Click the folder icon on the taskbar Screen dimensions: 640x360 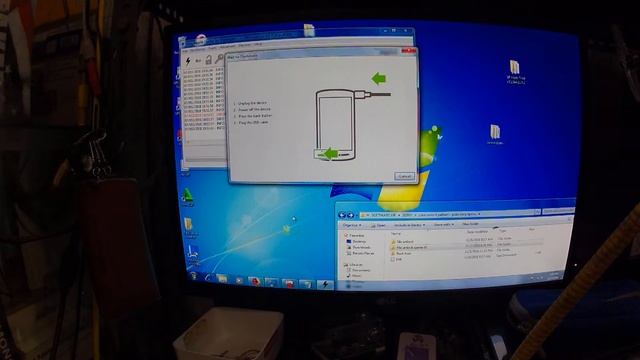coord(222,279)
